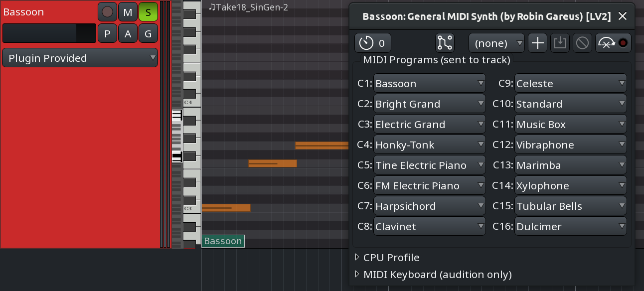Click the delete preset icon
Screen dimensions: 644x291
pos(582,43)
